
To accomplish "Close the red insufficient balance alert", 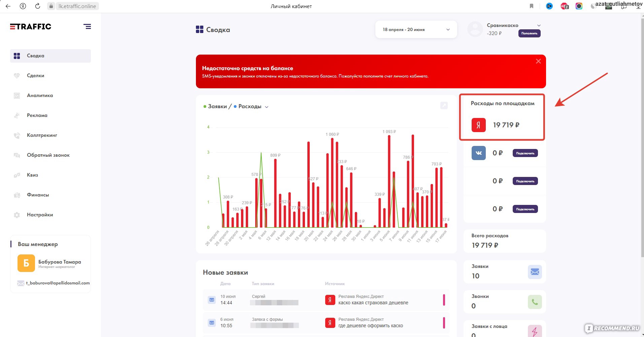I will [x=538, y=61].
